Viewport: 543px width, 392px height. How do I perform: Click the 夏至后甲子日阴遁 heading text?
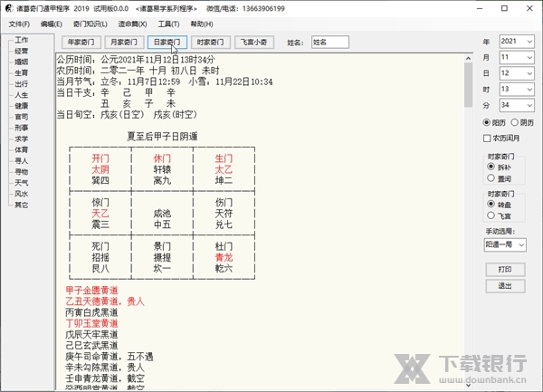162,137
